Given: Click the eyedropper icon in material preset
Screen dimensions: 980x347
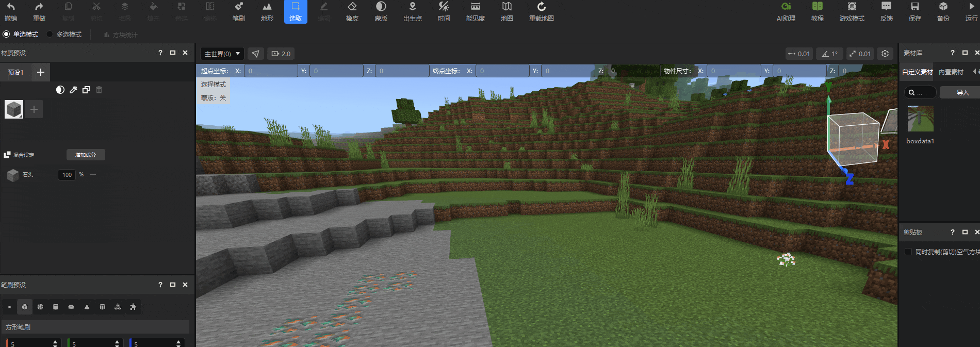Looking at the screenshot, I should tap(73, 90).
